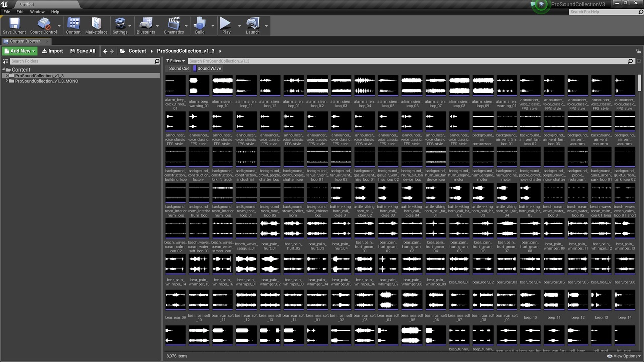Click the save search icon beside asset search

click(x=638, y=61)
